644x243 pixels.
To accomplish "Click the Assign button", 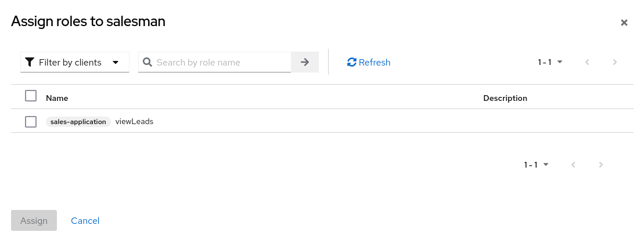I will tap(34, 220).
